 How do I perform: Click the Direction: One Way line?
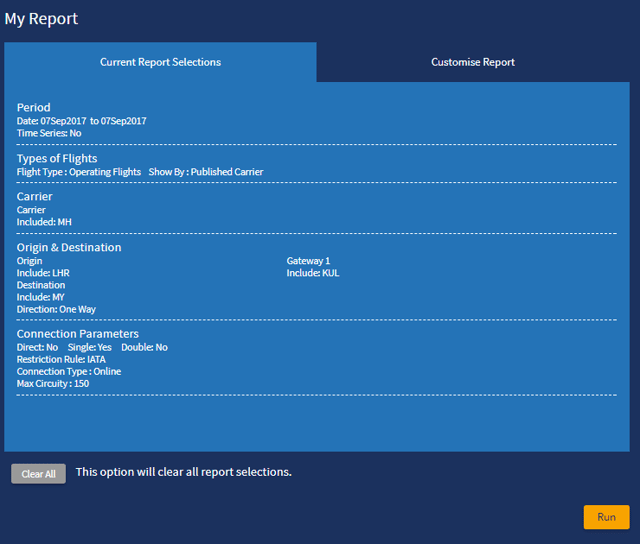56,310
